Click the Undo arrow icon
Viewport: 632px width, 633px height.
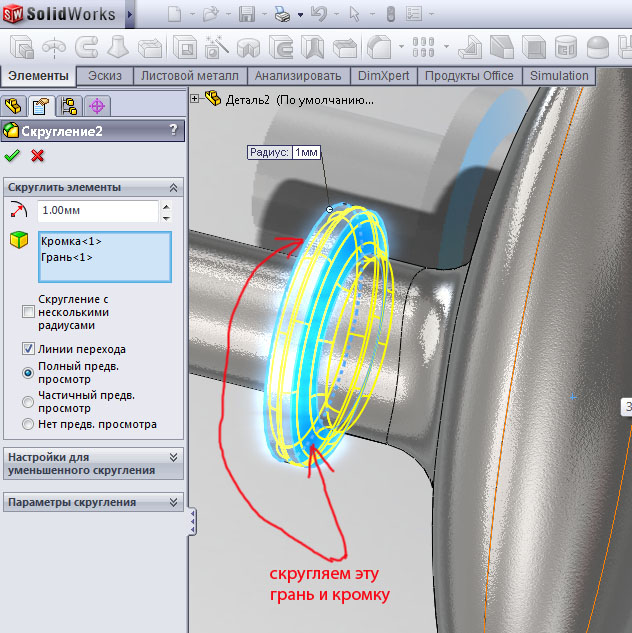319,14
